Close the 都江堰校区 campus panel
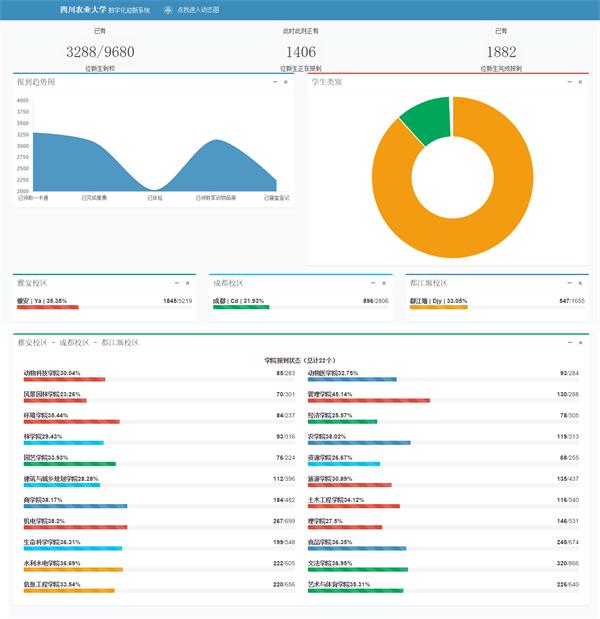Screen dimensions: 600x619 tap(580, 283)
